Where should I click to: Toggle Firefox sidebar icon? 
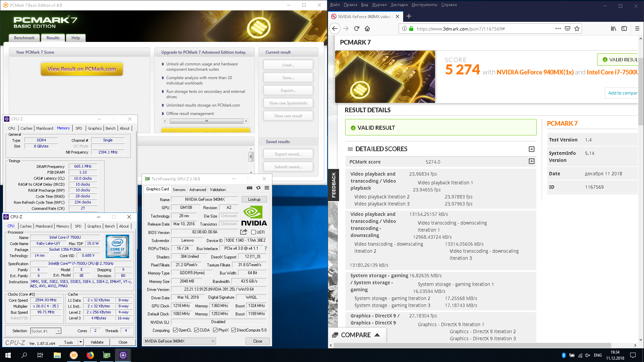(624, 28)
